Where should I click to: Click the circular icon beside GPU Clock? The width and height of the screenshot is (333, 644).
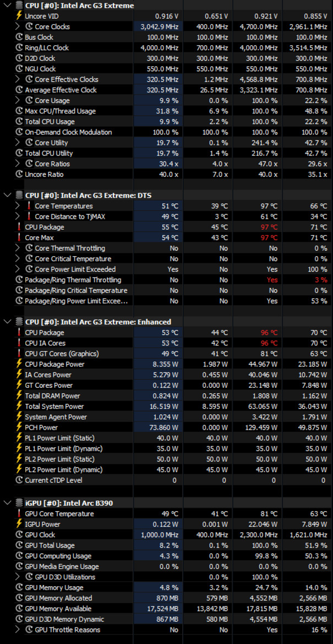point(19,535)
